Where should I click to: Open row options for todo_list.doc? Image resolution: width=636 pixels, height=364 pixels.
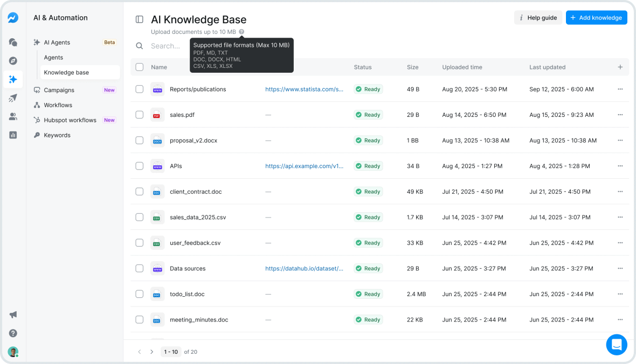[x=620, y=294]
